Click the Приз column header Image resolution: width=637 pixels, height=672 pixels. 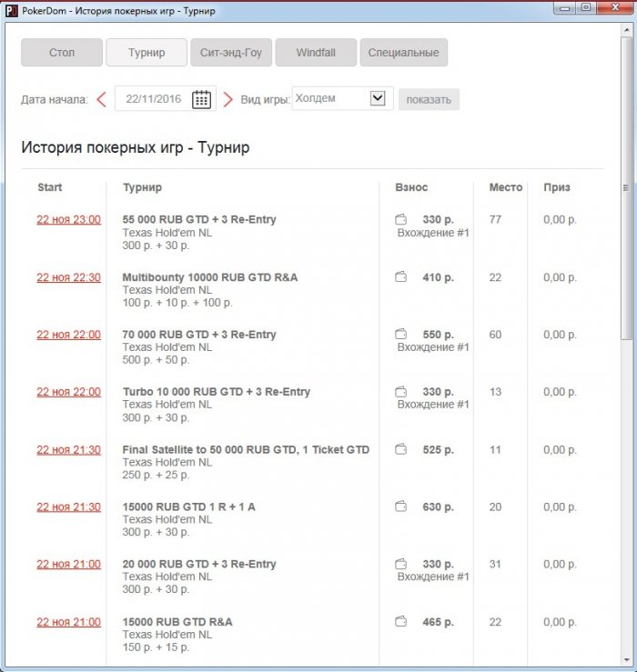click(557, 187)
